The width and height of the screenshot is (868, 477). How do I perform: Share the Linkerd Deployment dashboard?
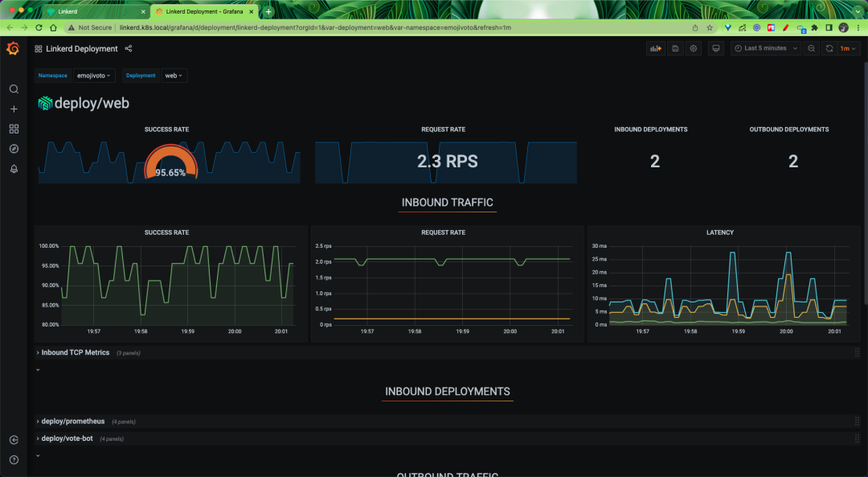coord(129,49)
